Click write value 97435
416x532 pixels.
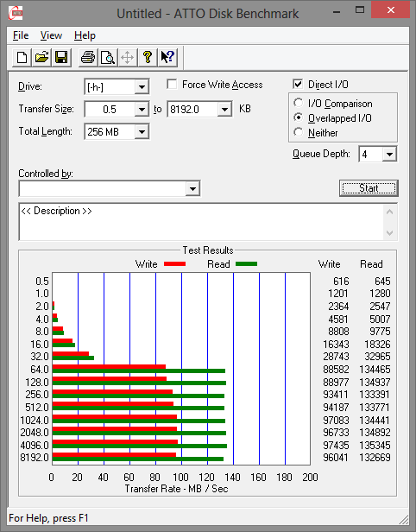coord(336,445)
